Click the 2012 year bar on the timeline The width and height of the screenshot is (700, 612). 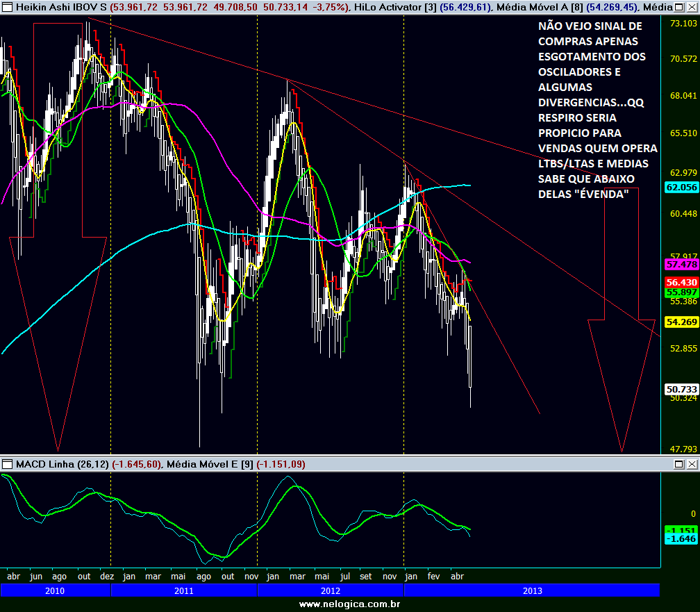(x=331, y=590)
